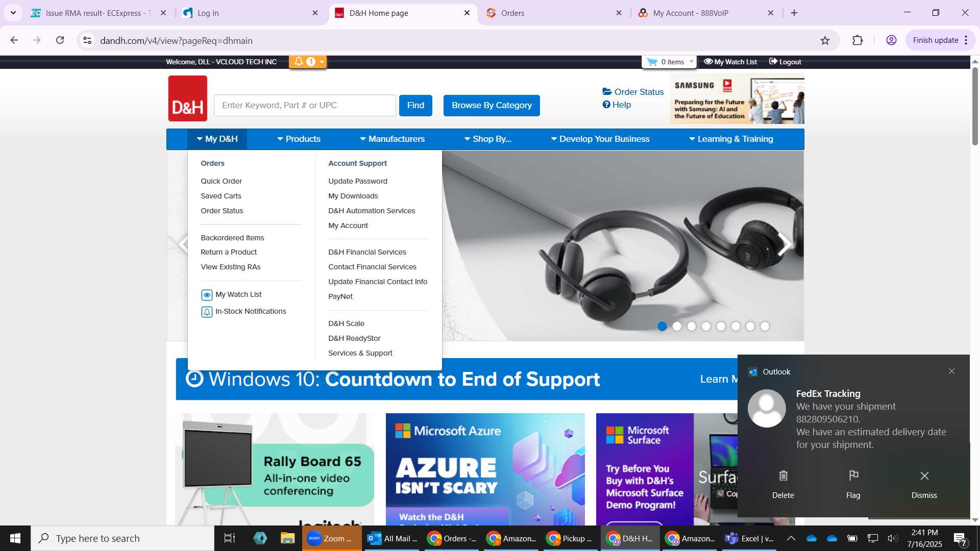Open D&H Financial Services link
The image size is (980, 551).
tap(367, 252)
